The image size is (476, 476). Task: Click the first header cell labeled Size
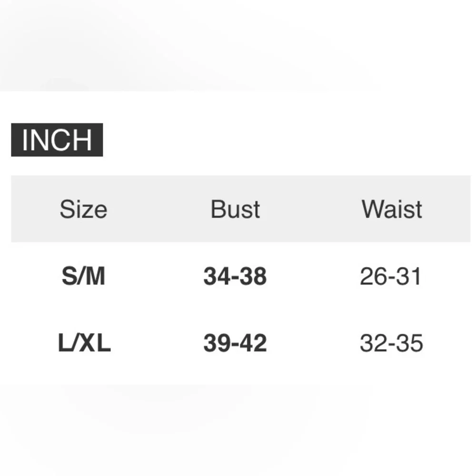pos(83,209)
